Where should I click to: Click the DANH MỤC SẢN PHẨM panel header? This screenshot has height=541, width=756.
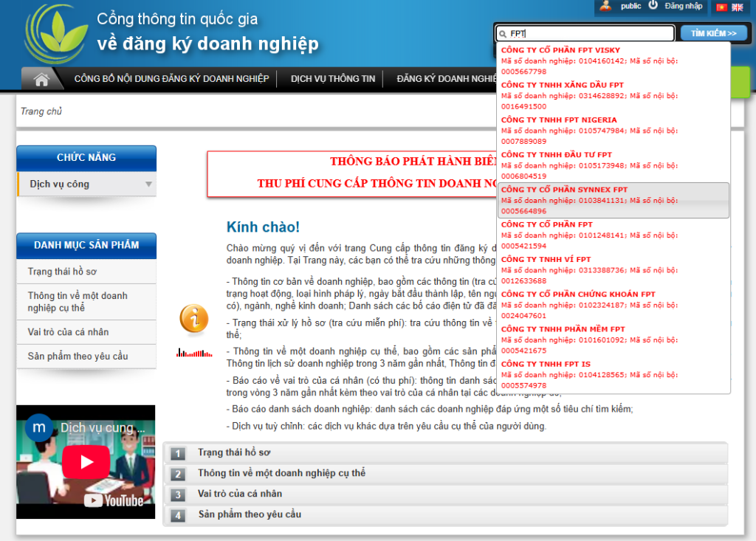click(x=87, y=246)
